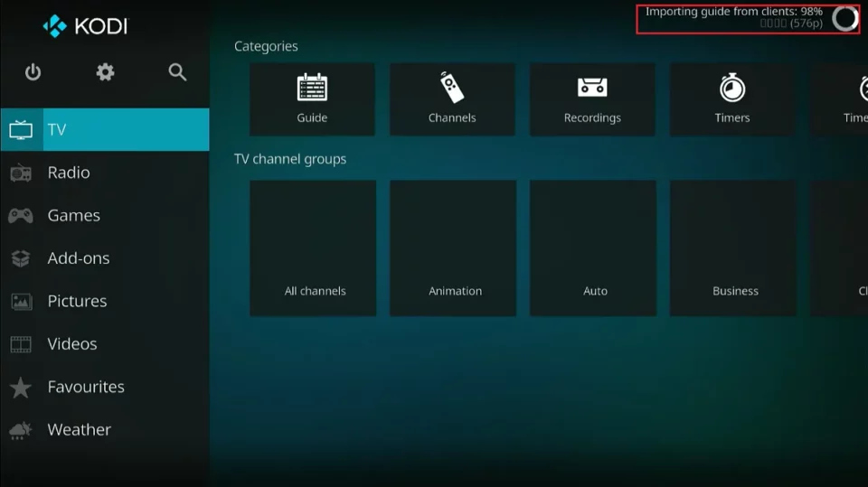Open the Add-ons section

105,258
